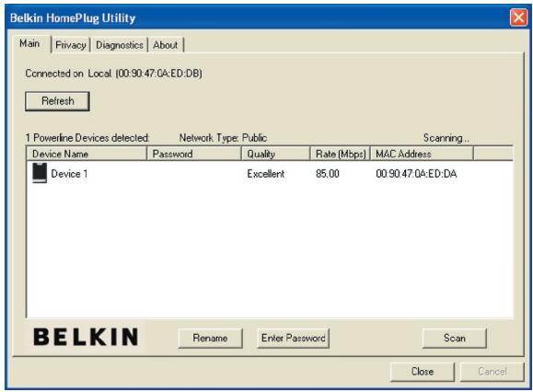Sort by Quality column header
Screen dimensions: 533x392
pos(275,154)
